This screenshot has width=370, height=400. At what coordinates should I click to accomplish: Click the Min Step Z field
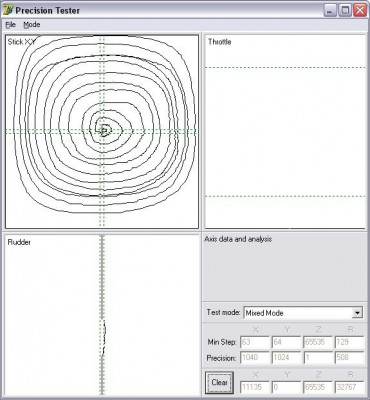(x=318, y=342)
